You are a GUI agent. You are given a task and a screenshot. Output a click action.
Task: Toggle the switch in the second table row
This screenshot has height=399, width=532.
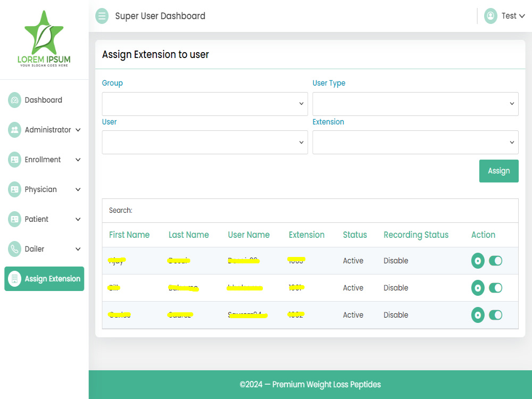coord(495,288)
